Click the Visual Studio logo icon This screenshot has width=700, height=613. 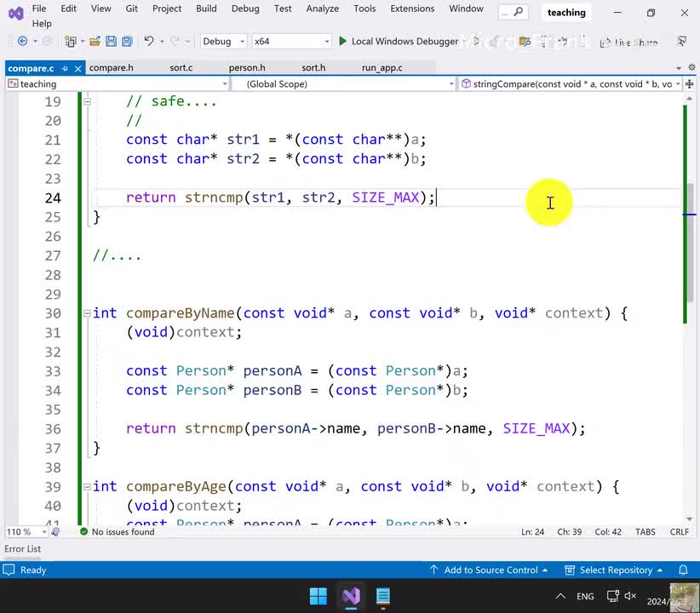(16, 14)
